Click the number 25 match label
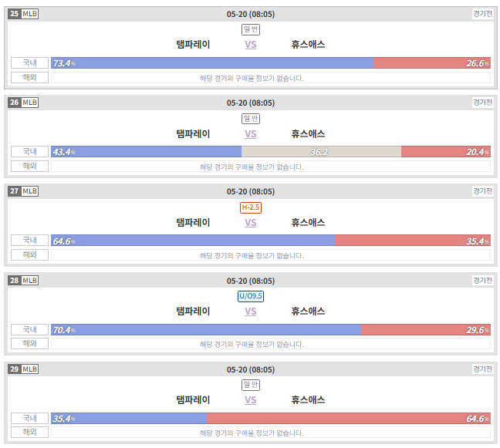500x448 pixels. coord(15,14)
